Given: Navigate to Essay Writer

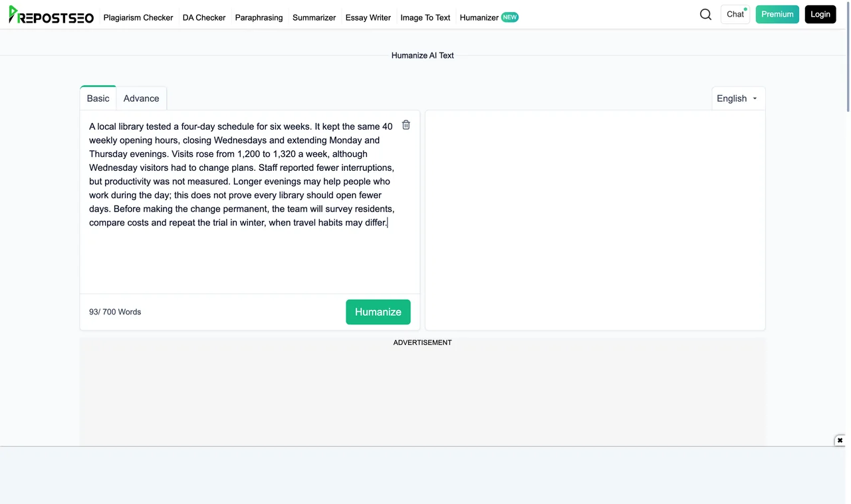Looking at the screenshot, I should [368, 17].
